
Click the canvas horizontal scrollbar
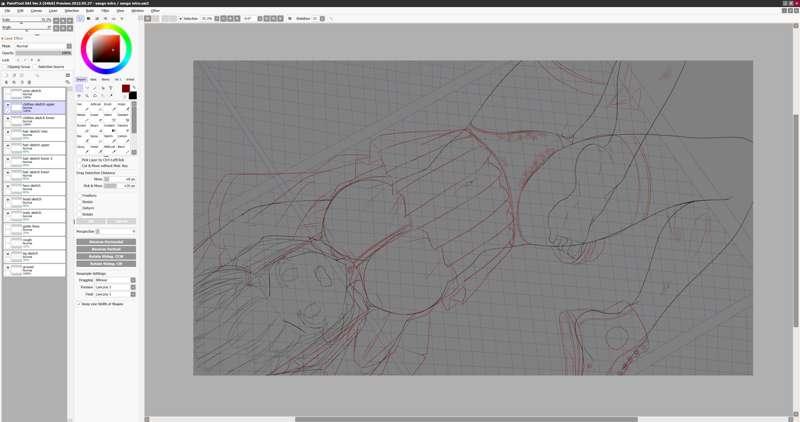(467, 419)
